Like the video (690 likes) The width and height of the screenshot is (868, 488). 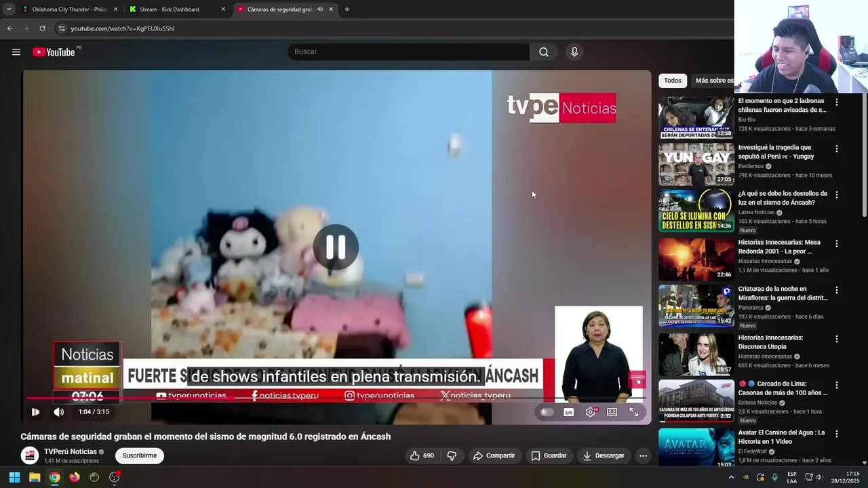click(422, 455)
